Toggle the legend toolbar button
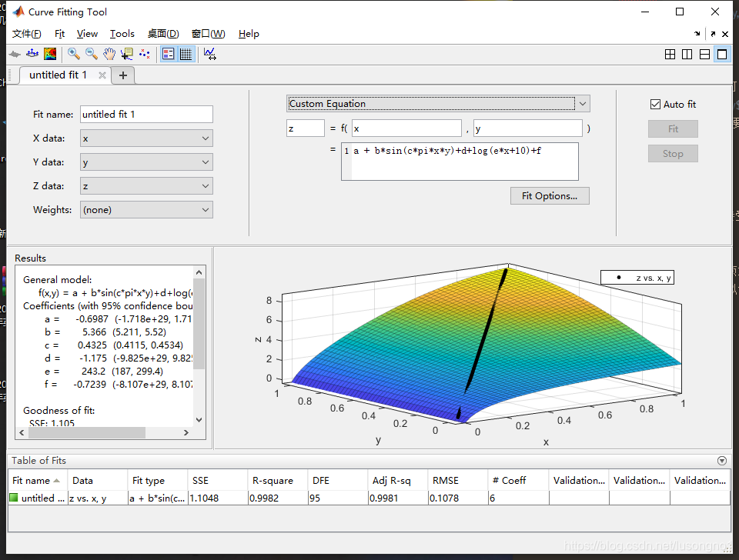 coord(169,54)
